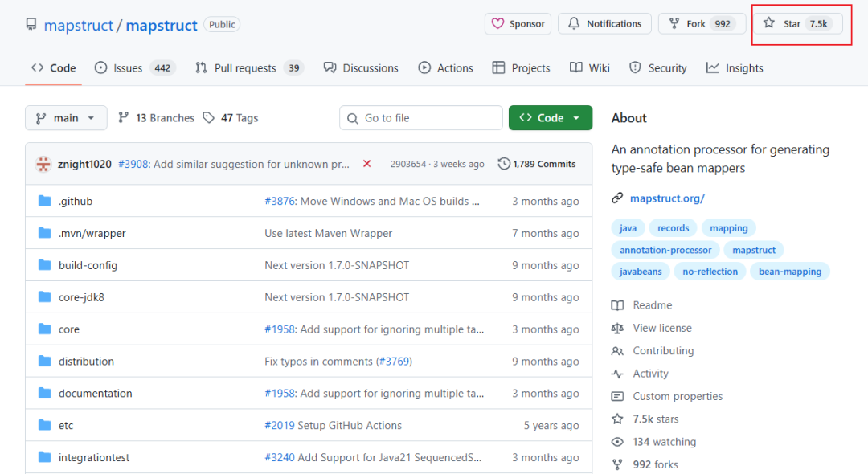Open #3876 link in .github commit
The height and width of the screenshot is (474, 868).
(x=280, y=202)
